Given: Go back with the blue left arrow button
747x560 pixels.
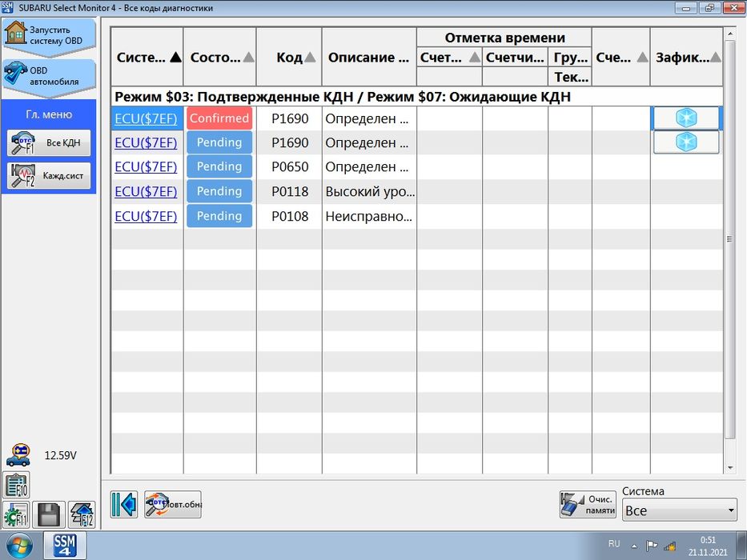Looking at the screenshot, I should click(124, 504).
